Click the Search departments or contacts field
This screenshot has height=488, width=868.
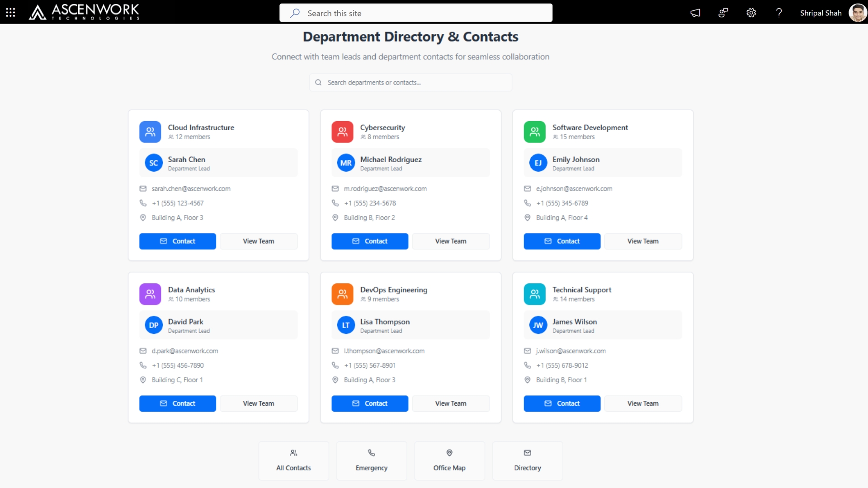click(410, 83)
